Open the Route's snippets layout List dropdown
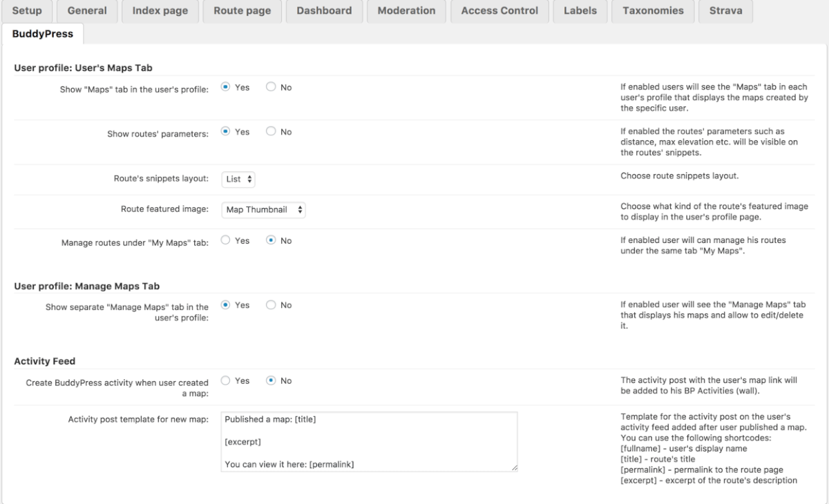 click(239, 179)
